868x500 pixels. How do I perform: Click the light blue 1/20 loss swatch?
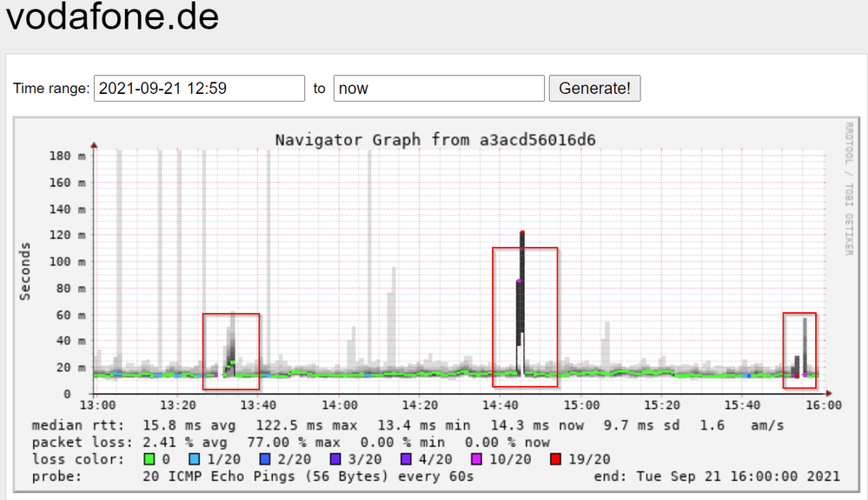[195, 459]
